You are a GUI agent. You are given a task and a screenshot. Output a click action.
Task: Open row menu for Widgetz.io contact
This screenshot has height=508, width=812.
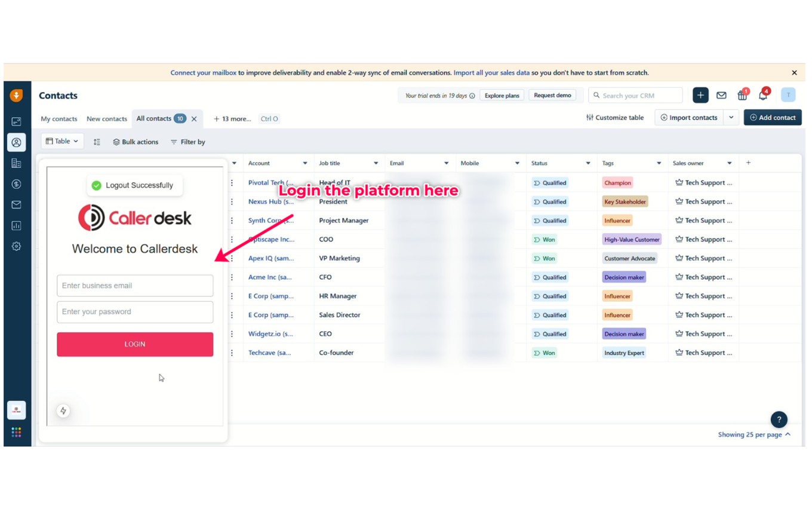(232, 333)
